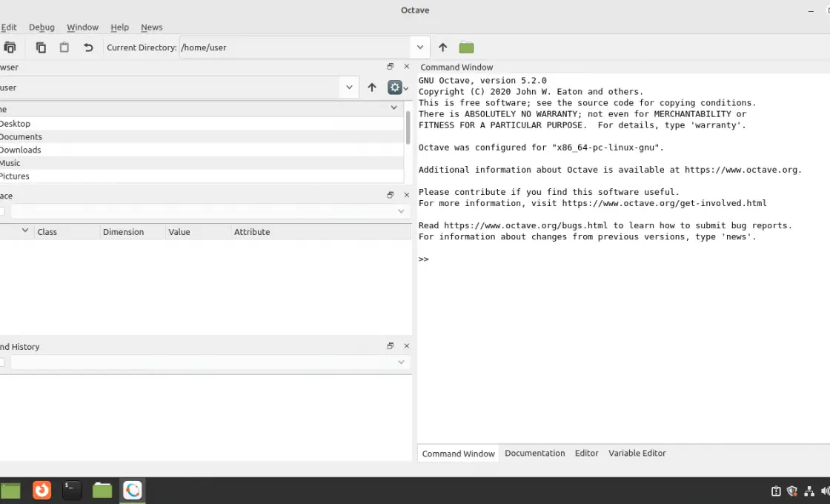The width and height of the screenshot is (830, 504).
Task: Expand the File Browser path dropdown
Action: click(x=349, y=87)
